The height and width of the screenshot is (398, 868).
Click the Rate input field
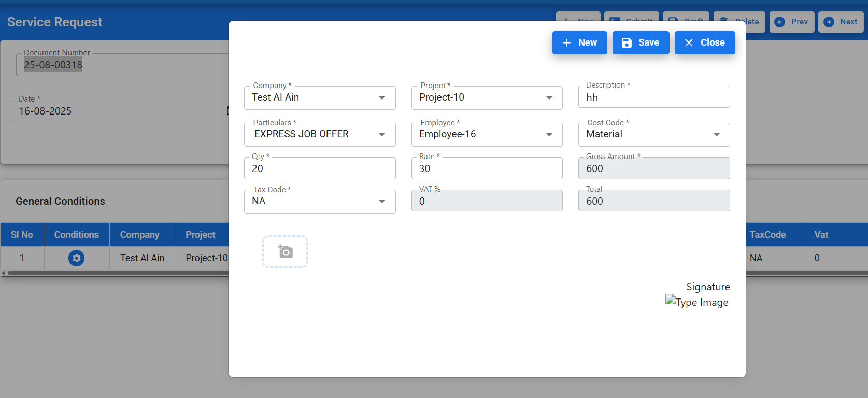(487, 169)
